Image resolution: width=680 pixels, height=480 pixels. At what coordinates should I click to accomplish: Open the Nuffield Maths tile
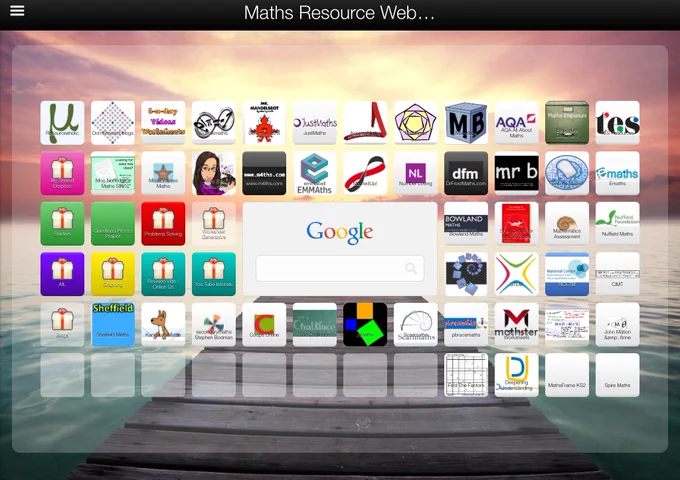[x=617, y=224]
